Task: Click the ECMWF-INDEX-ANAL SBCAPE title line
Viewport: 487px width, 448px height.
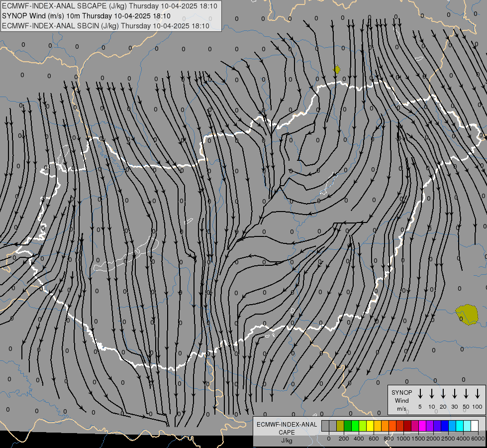Action: 109,6
